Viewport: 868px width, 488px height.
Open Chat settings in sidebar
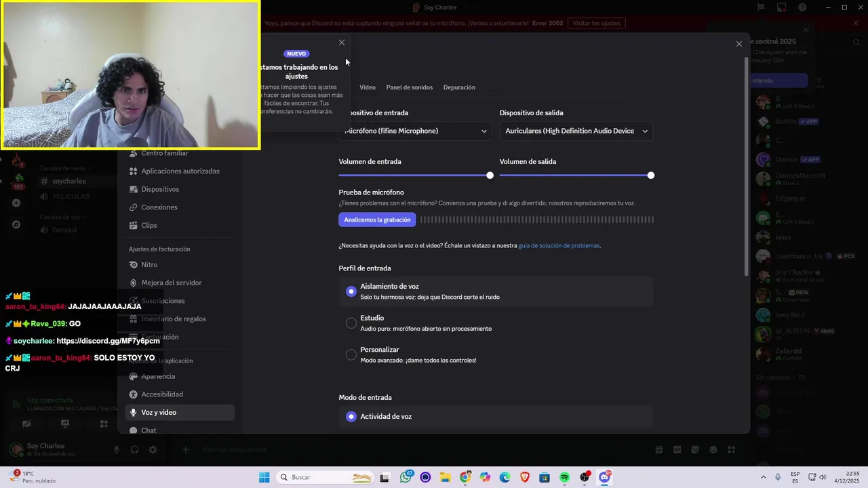[180, 430]
